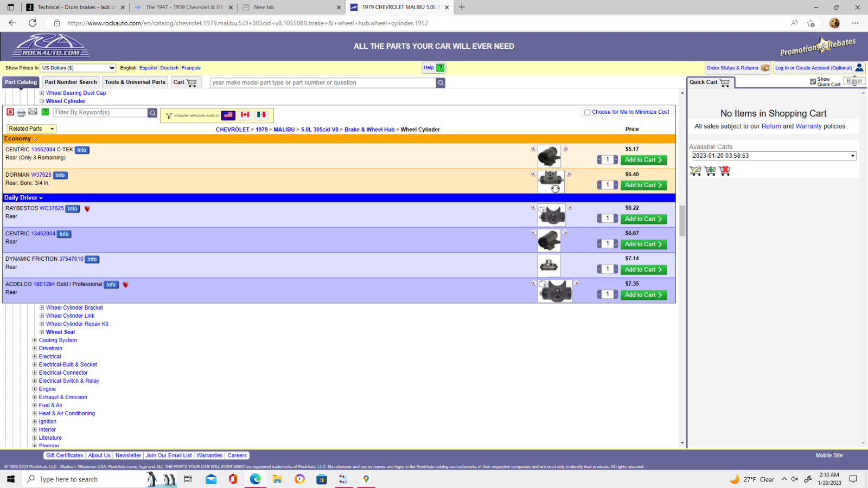Click the ACDelco 18E1294 favorite heart icon
The height and width of the screenshot is (488, 868).
coord(126,285)
